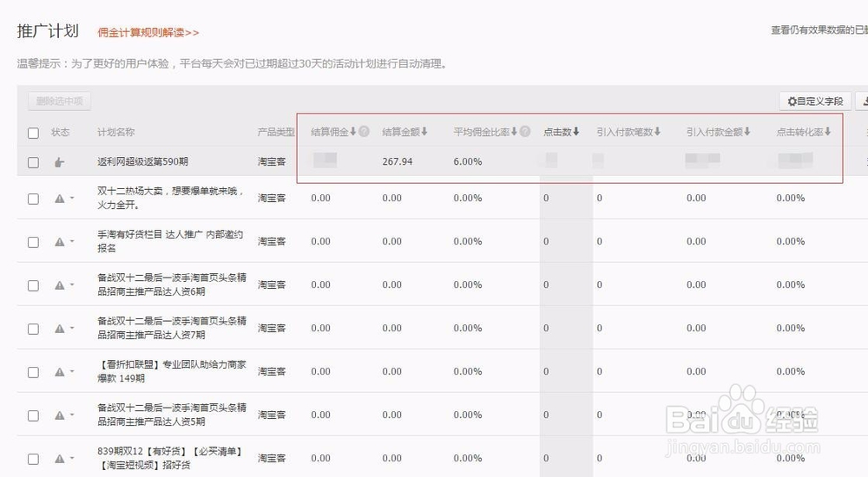The image size is (868, 477).
Task: Click the 推广计划 page heading
Action: coord(48,31)
